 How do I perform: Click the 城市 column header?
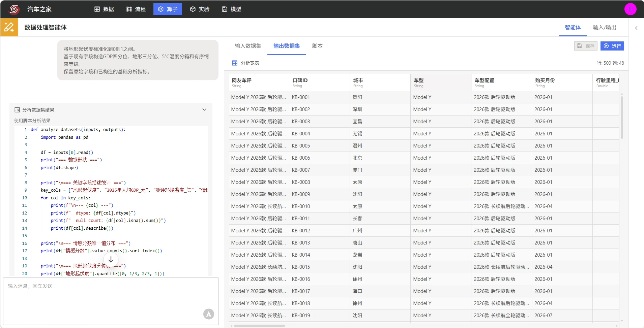tap(380, 83)
